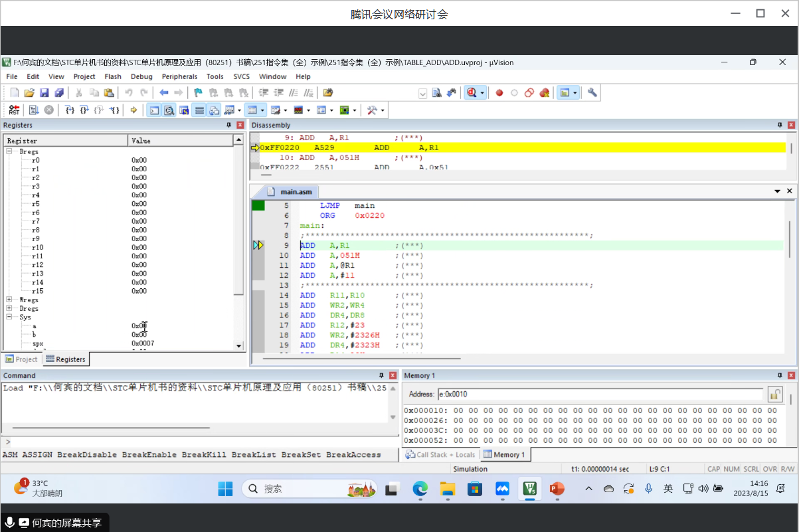Click the Run program toolbar icon
Image resolution: width=799 pixels, height=532 pixels.
[33, 110]
